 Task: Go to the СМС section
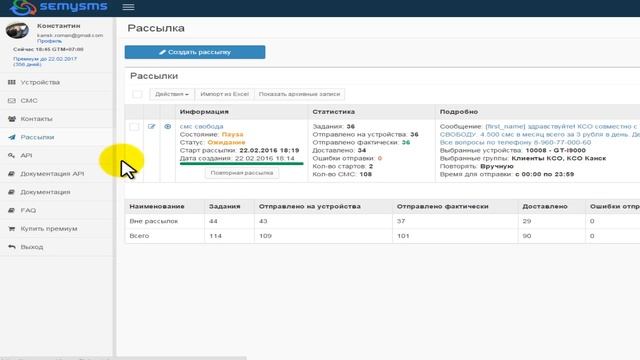pos(29,101)
